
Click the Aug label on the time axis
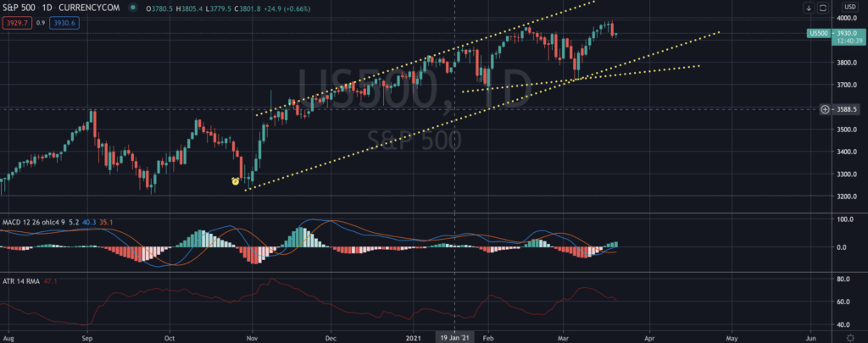(8, 337)
